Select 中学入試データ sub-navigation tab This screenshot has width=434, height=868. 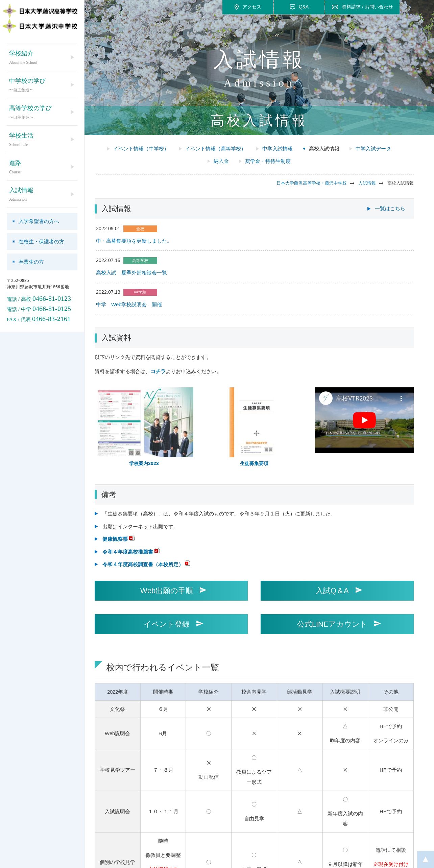[373, 149]
